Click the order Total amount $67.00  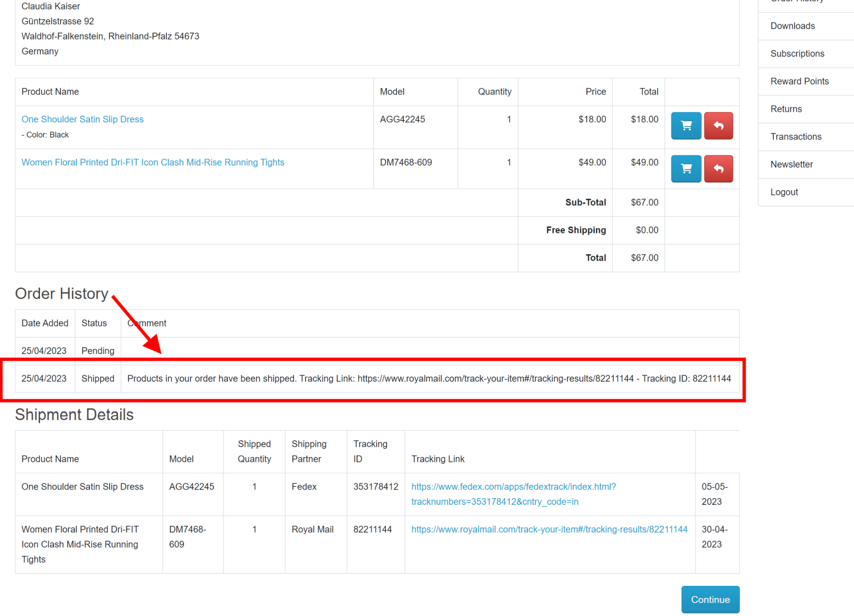[644, 258]
